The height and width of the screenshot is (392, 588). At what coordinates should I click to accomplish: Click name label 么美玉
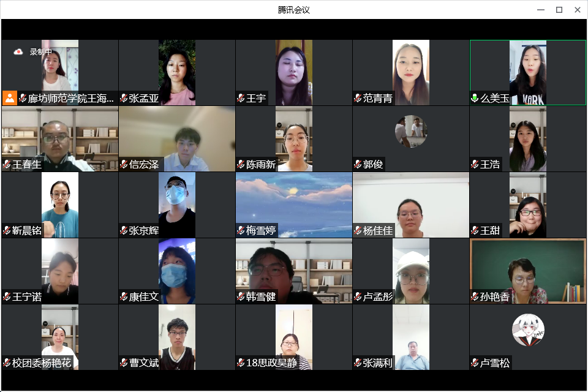pyautogui.click(x=495, y=98)
